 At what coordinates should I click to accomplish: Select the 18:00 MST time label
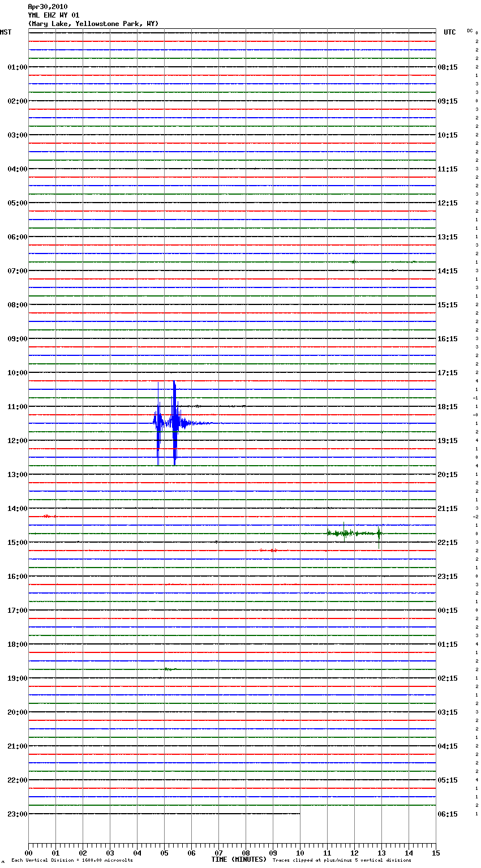[17, 644]
